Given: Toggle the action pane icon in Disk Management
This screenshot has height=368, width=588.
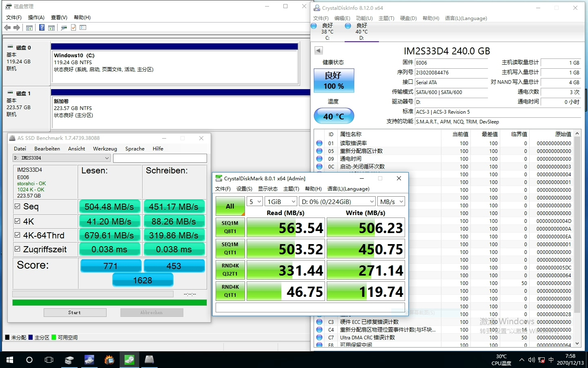Looking at the screenshot, I should tap(51, 27).
